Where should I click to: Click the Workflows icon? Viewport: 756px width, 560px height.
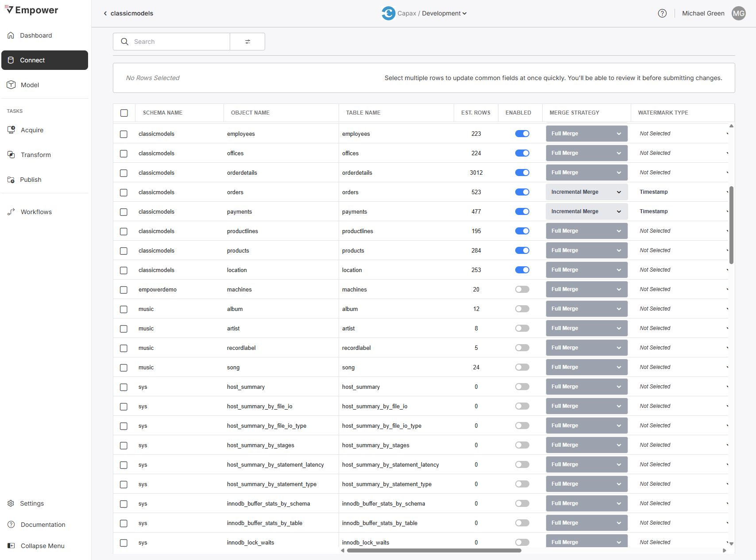(11, 212)
